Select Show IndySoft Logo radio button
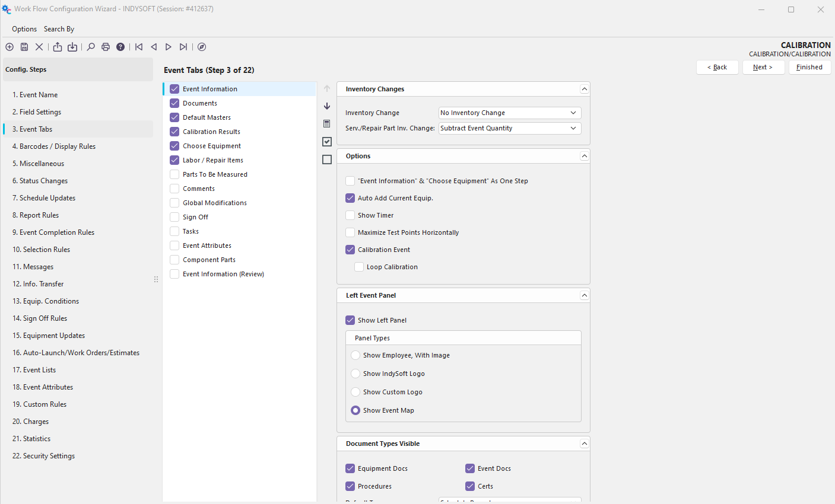835x504 pixels. [355, 374]
